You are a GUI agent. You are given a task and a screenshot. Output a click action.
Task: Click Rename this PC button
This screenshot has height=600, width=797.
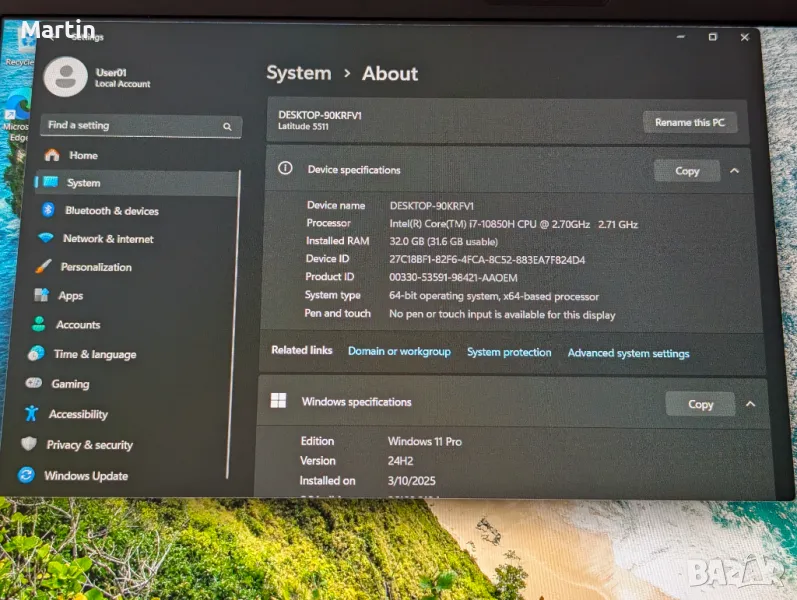click(690, 122)
